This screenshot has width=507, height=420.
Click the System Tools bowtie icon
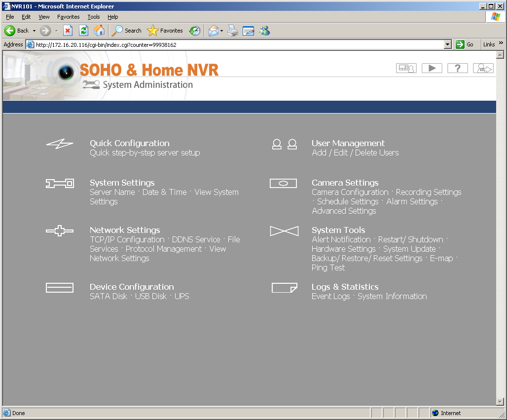coord(284,231)
